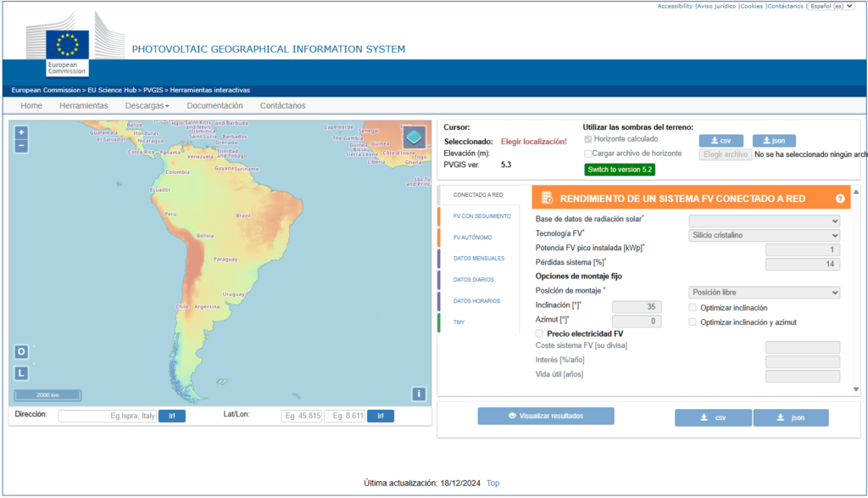Expand the Descargas menu

(147, 106)
